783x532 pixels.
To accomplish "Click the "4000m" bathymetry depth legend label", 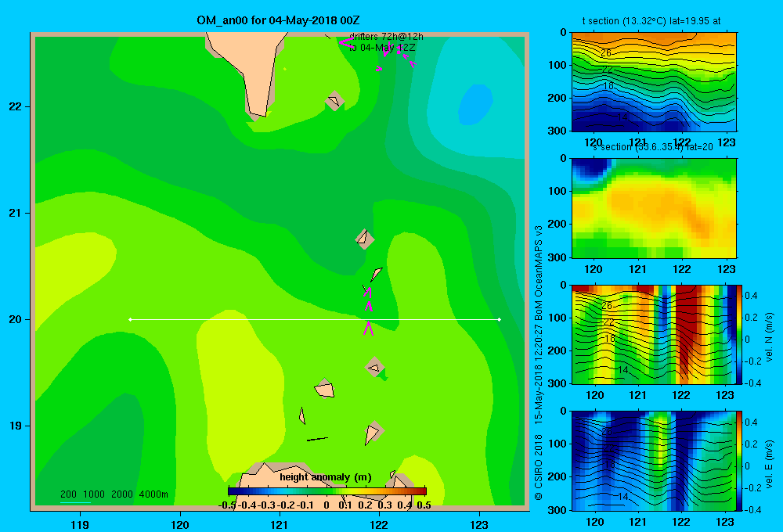I will coord(153,494).
